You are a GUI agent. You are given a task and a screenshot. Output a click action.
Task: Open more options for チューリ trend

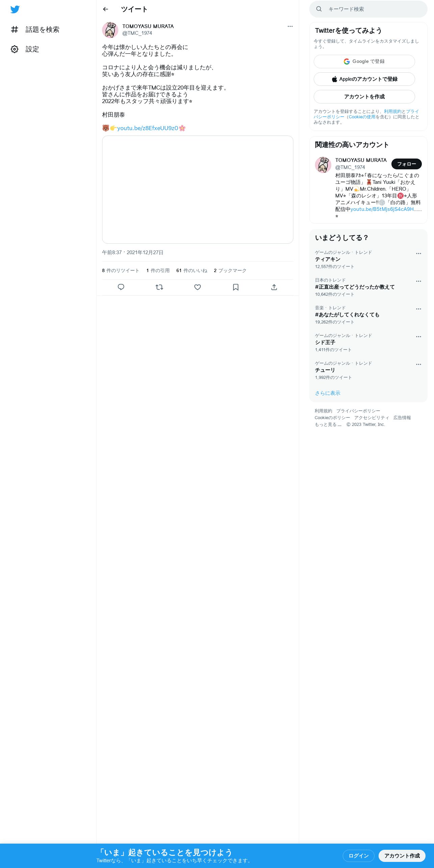coord(418,364)
